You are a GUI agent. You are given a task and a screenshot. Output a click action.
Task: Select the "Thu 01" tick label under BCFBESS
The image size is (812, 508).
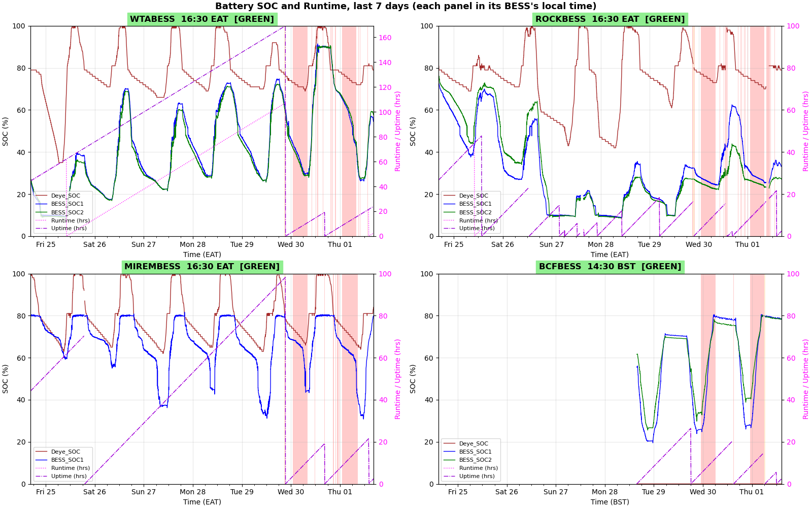(x=752, y=492)
